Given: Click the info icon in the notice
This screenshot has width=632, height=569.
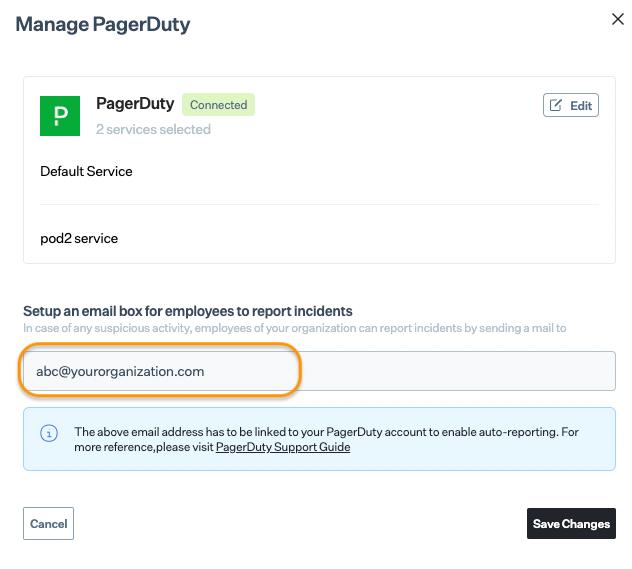Looking at the screenshot, I should click(x=49, y=434).
